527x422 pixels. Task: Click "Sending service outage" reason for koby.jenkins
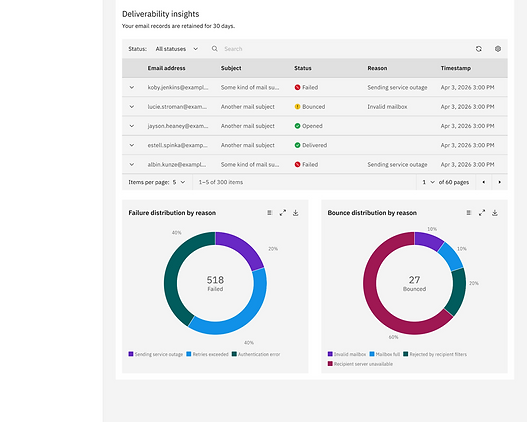(397, 87)
